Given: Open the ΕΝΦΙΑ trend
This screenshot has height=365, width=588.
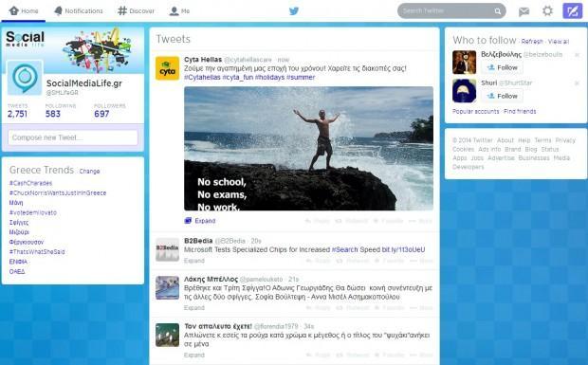Looking at the screenshot, I should (18, 262).
